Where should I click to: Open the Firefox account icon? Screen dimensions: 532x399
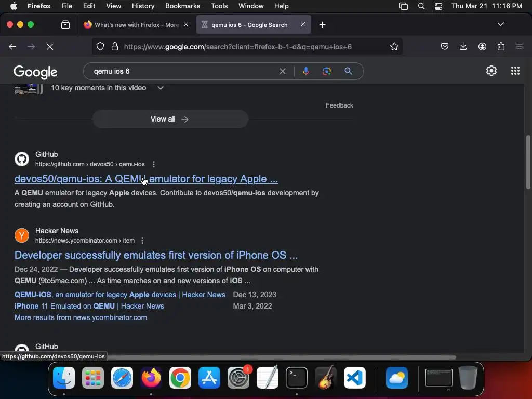pyautogui.click(x=482, y=46)
